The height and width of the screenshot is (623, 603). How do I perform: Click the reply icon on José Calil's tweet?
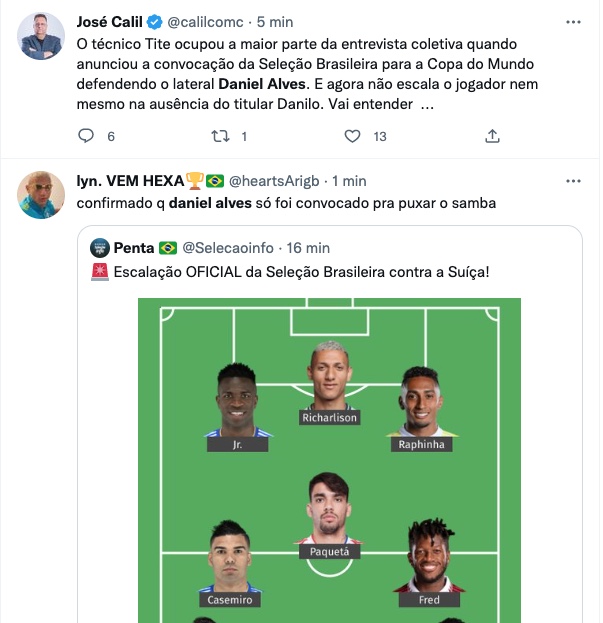coord(85,136)
